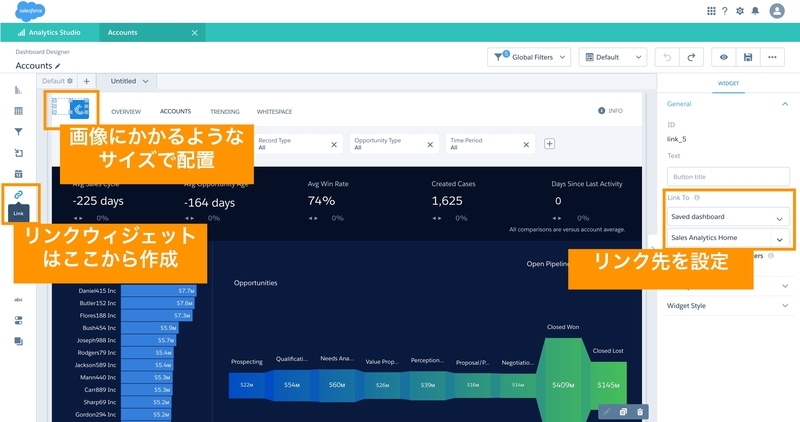Clear the Record Type filter
Screen dimensions: 800x422
(x=334, y=144)
